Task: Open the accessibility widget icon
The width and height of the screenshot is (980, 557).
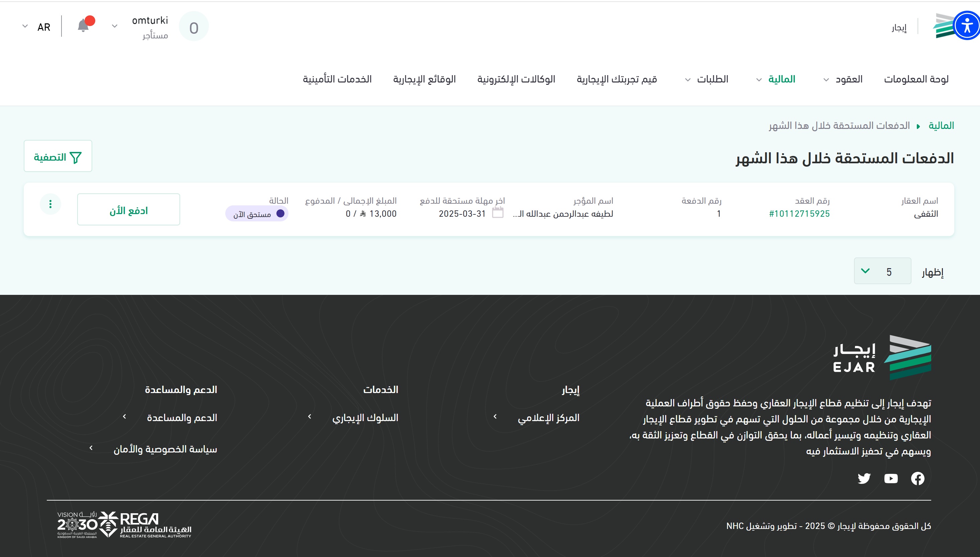Action: pos(967,26)
